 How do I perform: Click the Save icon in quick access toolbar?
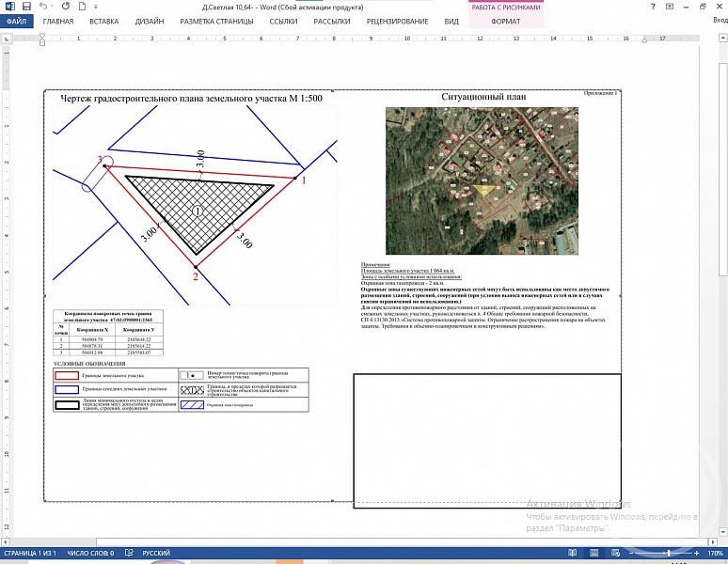pyautogui.click(x=24, y=6)
